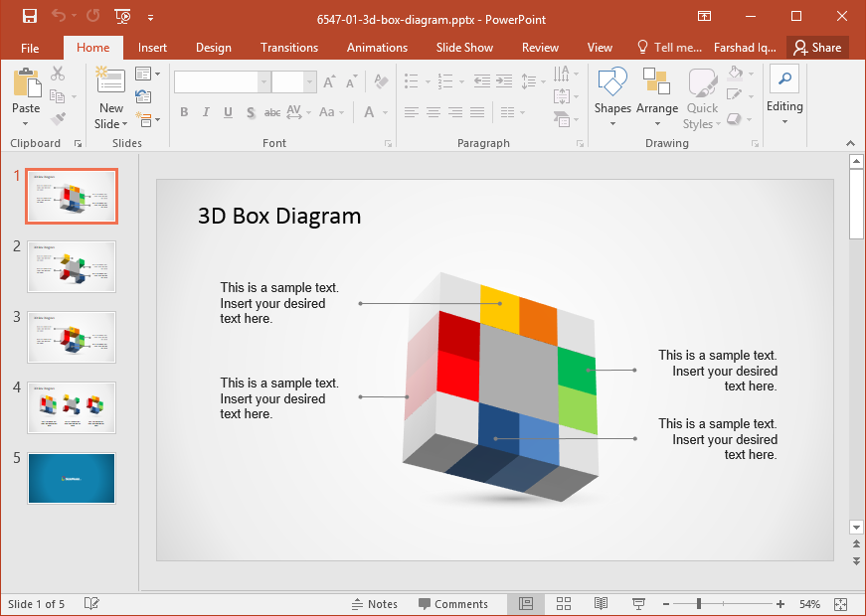Click the Copy icon

tap(58, 96)
